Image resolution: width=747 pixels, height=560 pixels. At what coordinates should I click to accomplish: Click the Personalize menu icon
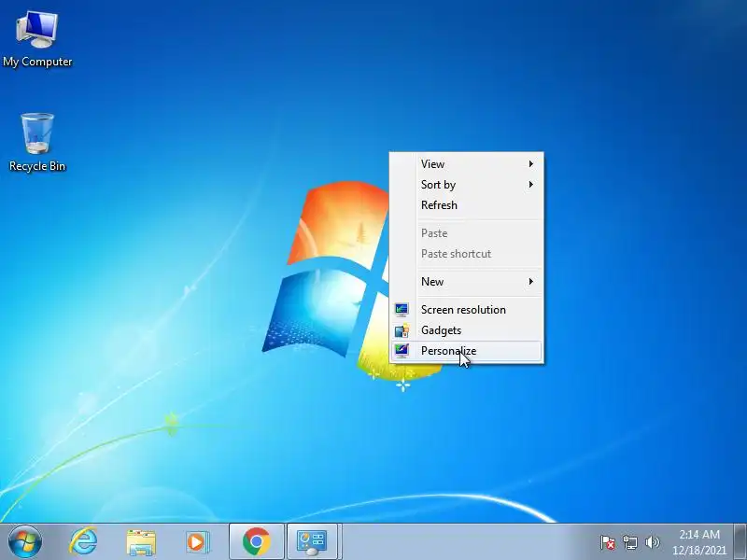pos(402,351)
